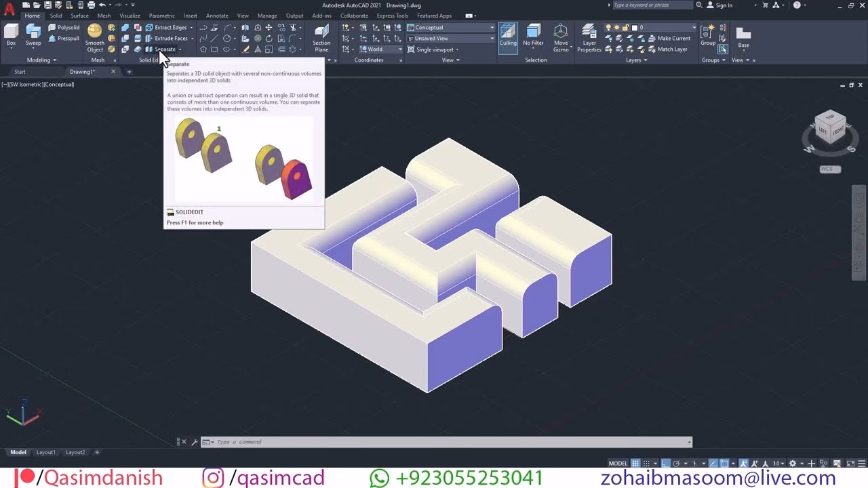The image size is (868, 488).
Task: Click the Base view tool
Action: click(744, 37)
